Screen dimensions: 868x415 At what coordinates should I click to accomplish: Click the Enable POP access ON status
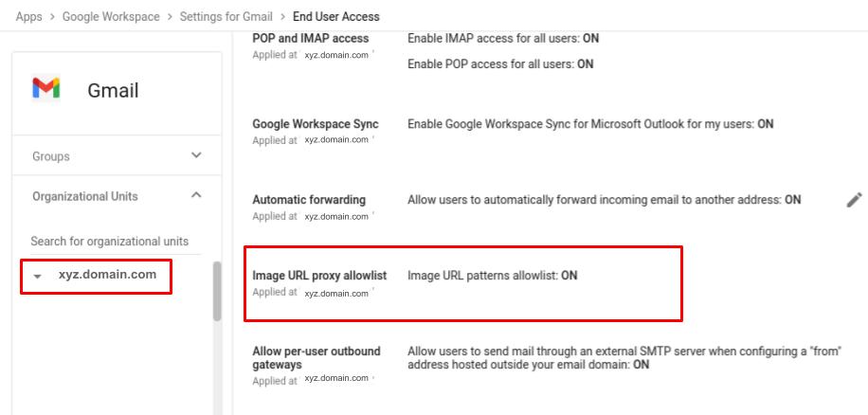pyautogui.click(x=585, y=63)
